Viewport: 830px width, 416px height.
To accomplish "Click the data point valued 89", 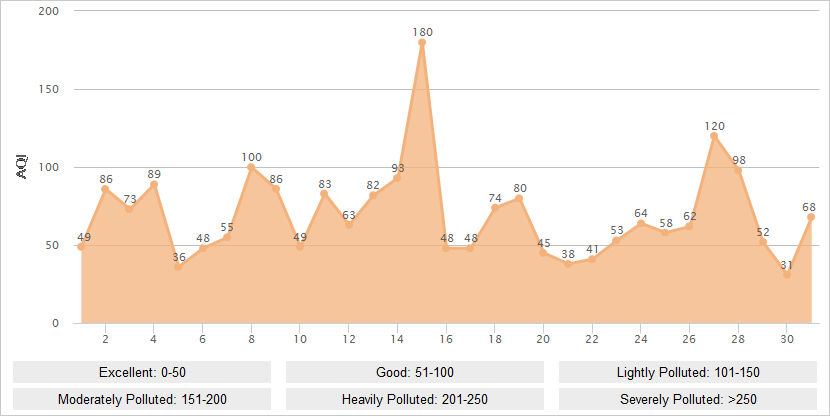I will click(154, 184).
